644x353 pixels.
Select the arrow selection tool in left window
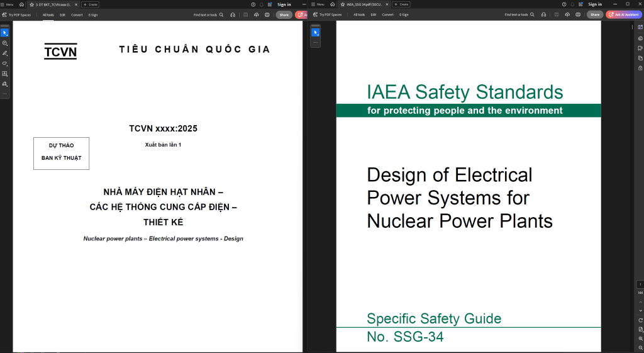4,33
